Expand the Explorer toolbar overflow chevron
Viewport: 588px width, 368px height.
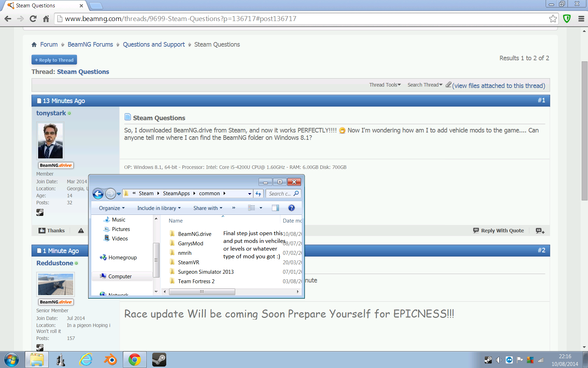(x=233, y=208)
